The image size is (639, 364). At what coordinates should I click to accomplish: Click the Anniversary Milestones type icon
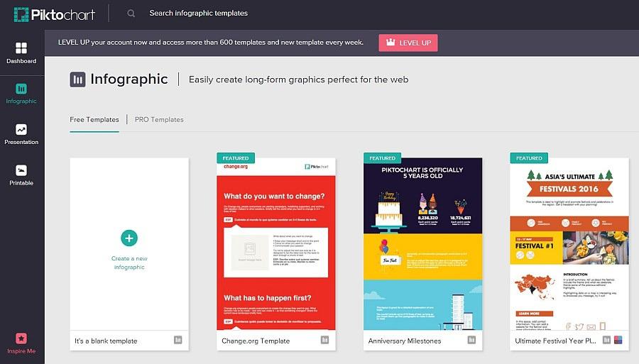tap(471, 340)
